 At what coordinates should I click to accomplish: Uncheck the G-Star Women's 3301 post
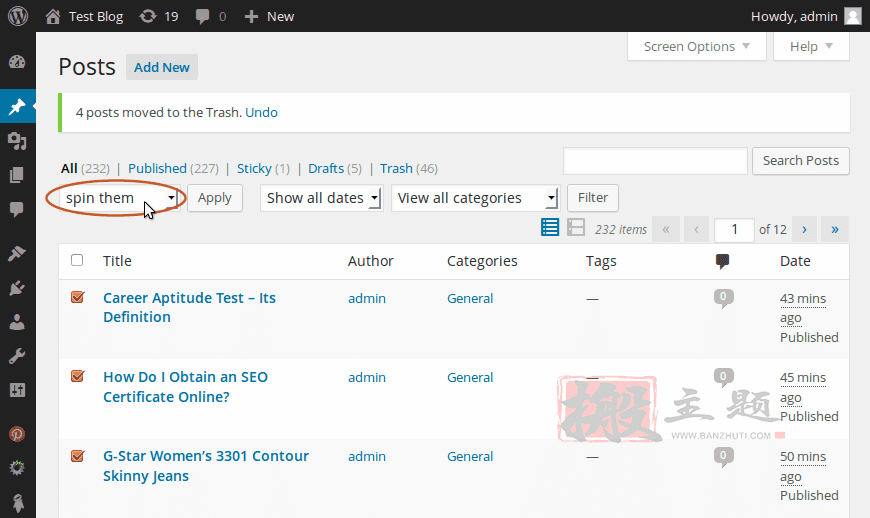(x=77, y=456)
